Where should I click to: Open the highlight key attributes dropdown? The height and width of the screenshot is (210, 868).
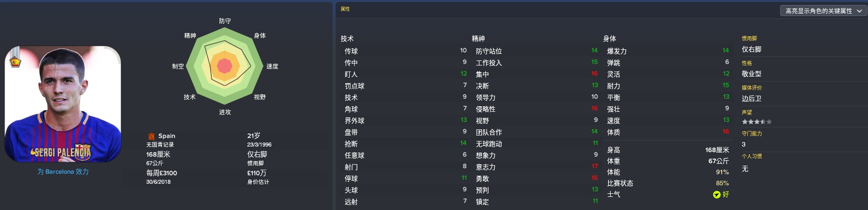(x=823, y=11)
